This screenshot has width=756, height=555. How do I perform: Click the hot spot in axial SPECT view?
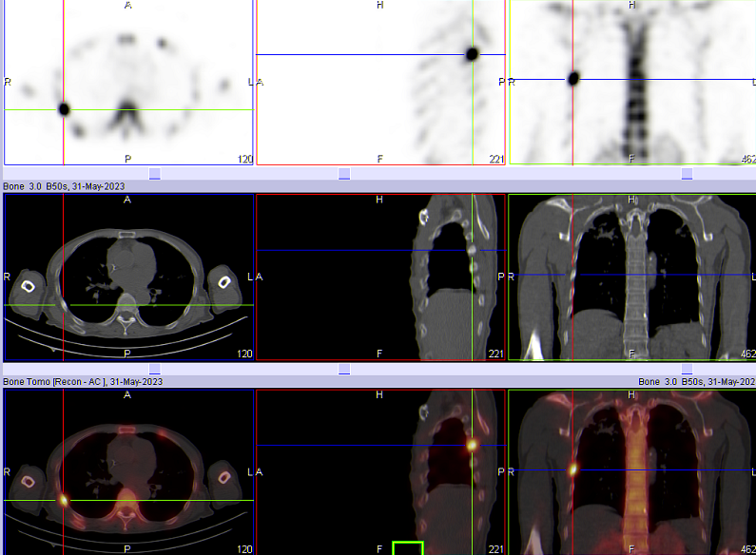64,109
